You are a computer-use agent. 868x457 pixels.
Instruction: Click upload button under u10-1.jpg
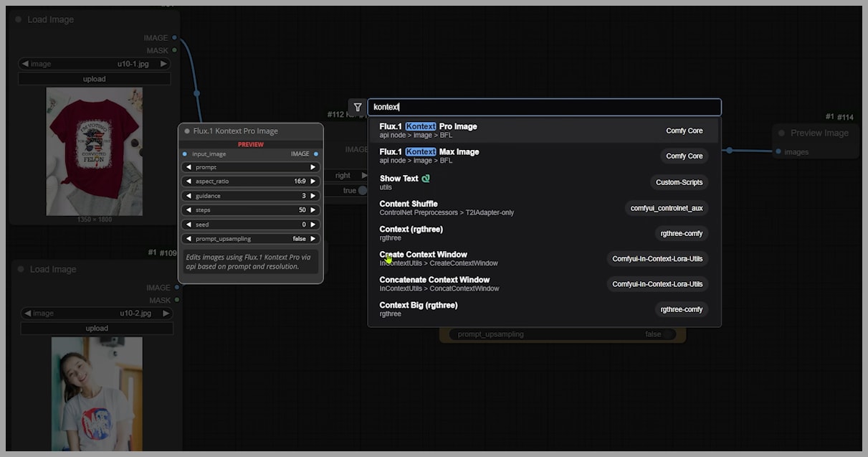tap(94, 79)
